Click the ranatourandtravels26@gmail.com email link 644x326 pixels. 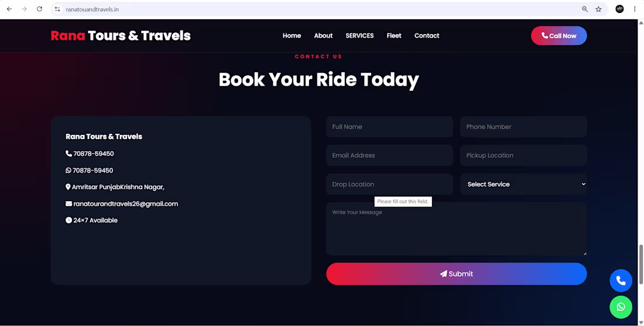click(x=126, y=204)
